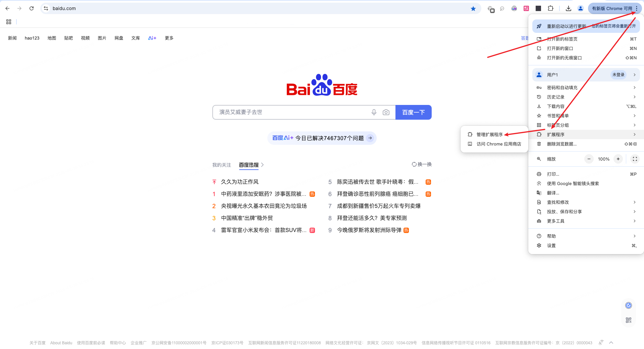This screenshot has height=349, width=644.
Task: Open 设置 from Chrome menu
Action: (586, 245)
